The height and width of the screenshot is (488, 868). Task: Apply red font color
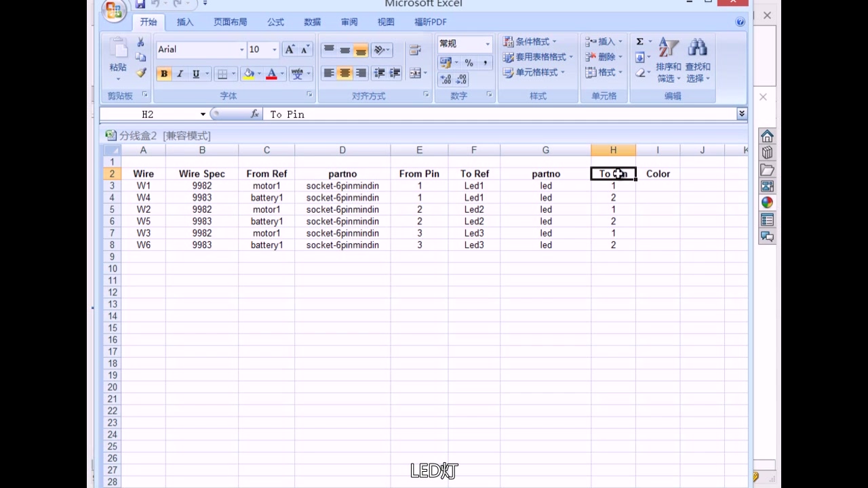tap(271, 74)
